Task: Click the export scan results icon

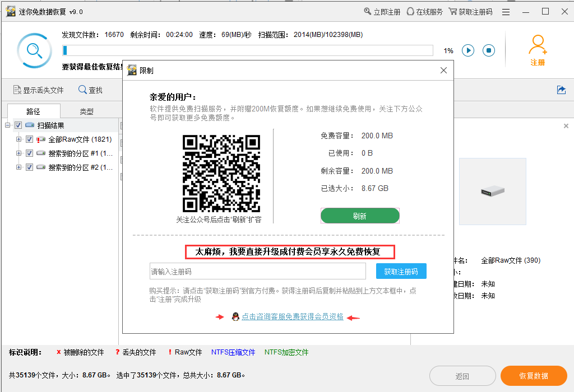Action: tap(561, 90)
